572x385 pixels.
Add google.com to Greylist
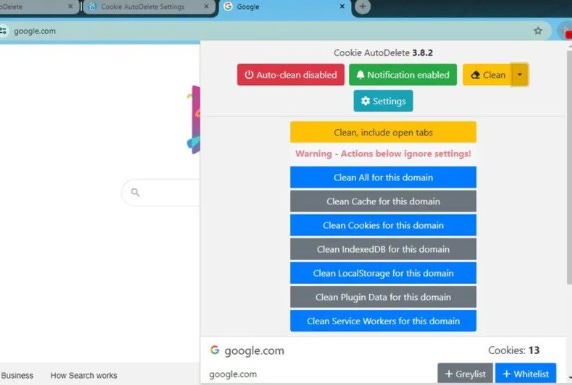point(465,374)
